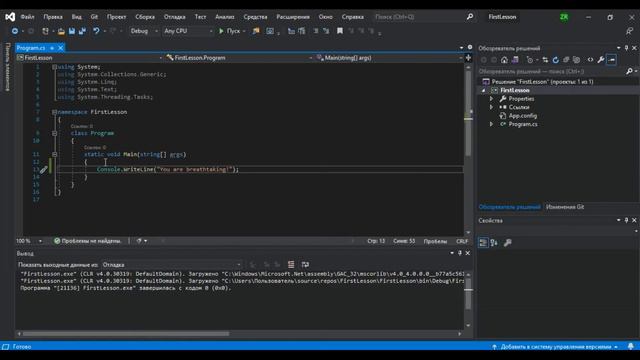The width and height of the screenshot is (640, 360).
Task: Click the new project toolbar icon
Action: click(45, 31)
